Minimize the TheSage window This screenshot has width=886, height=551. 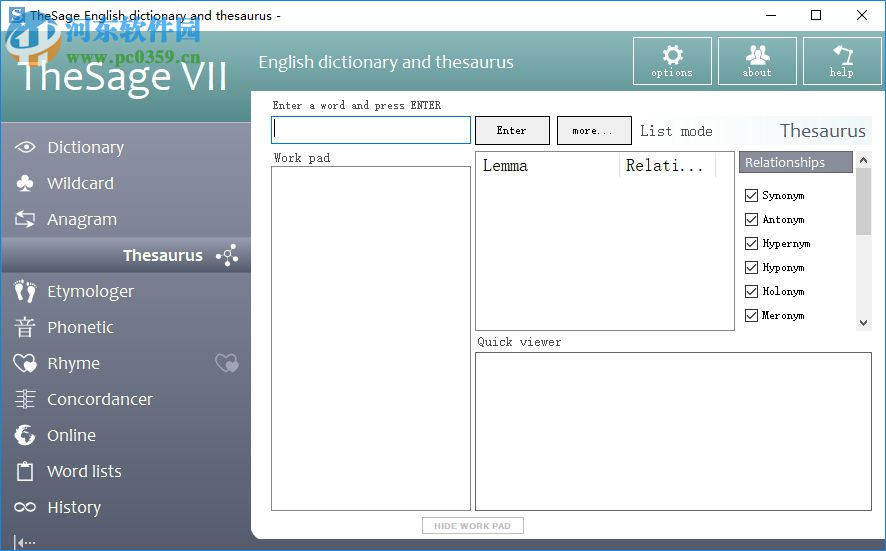(x=771, y=15)
